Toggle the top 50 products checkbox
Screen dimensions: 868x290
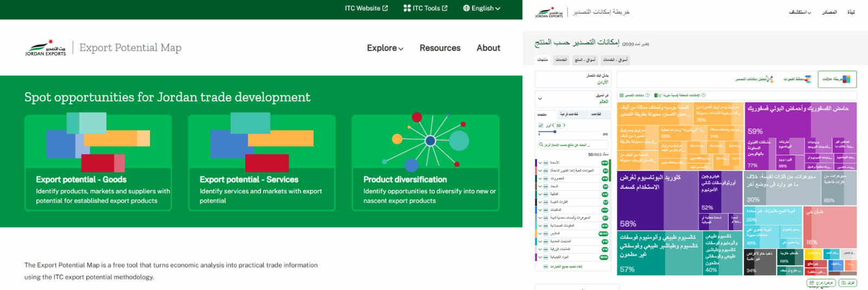tap(540, 125)
